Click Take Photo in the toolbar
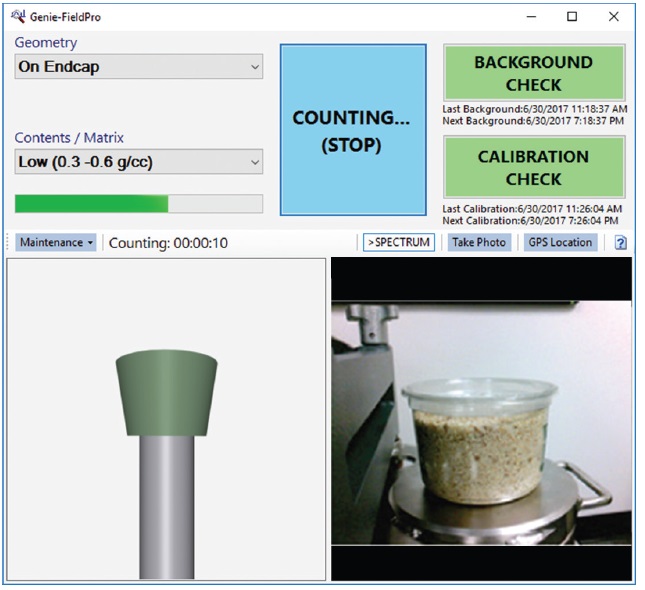 click(478, 243)
